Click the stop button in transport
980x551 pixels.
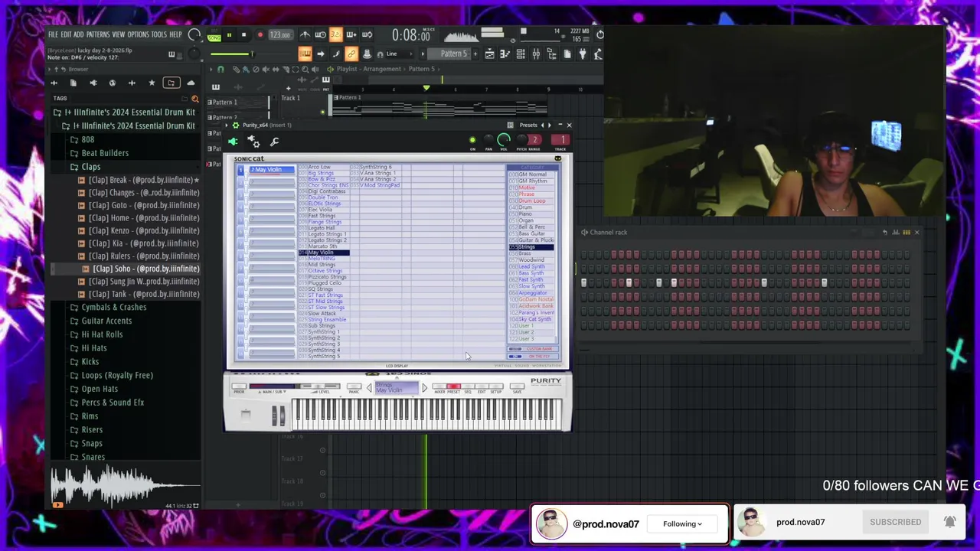click(x=243, y=35)
